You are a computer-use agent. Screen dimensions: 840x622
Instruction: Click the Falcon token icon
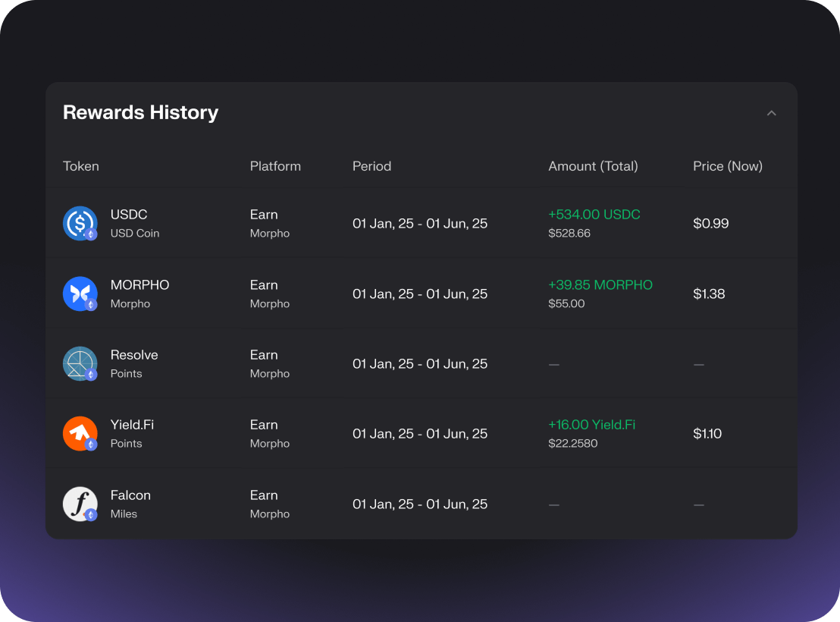point(80,504)
